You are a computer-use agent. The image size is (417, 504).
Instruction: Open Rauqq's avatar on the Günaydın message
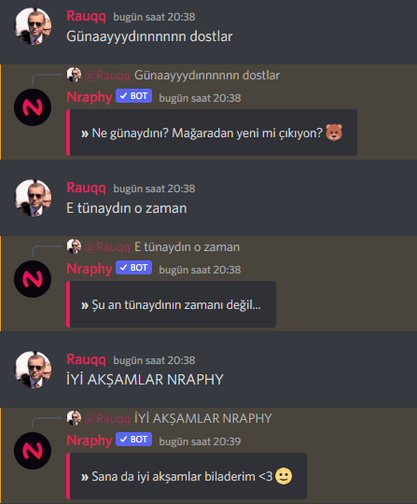(33, 26)
